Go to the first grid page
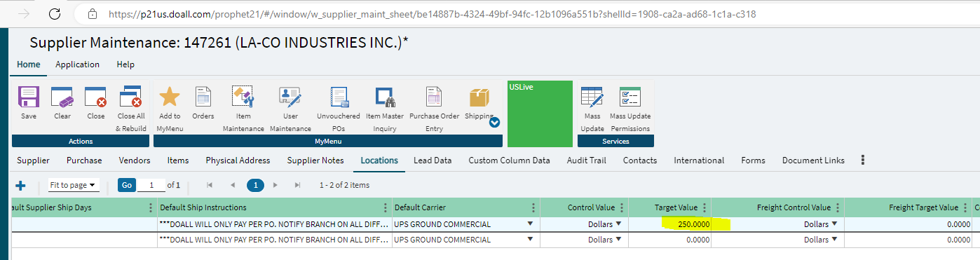The height and width of the screenshot is (260, 980). coord(209,185)
